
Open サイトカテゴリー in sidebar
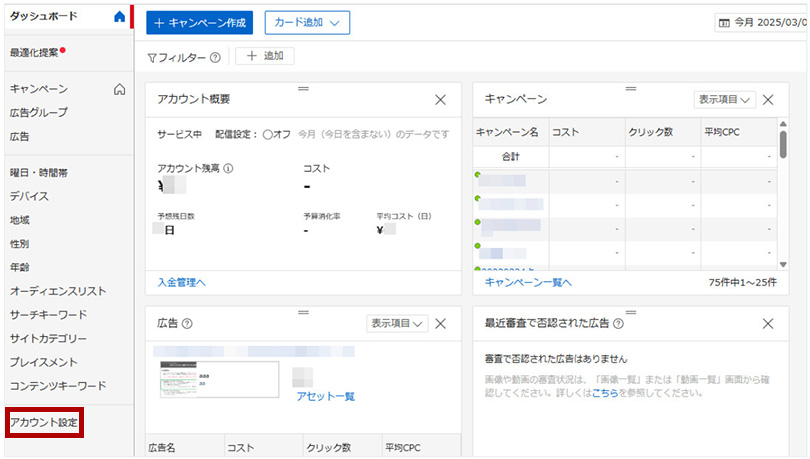49,339
